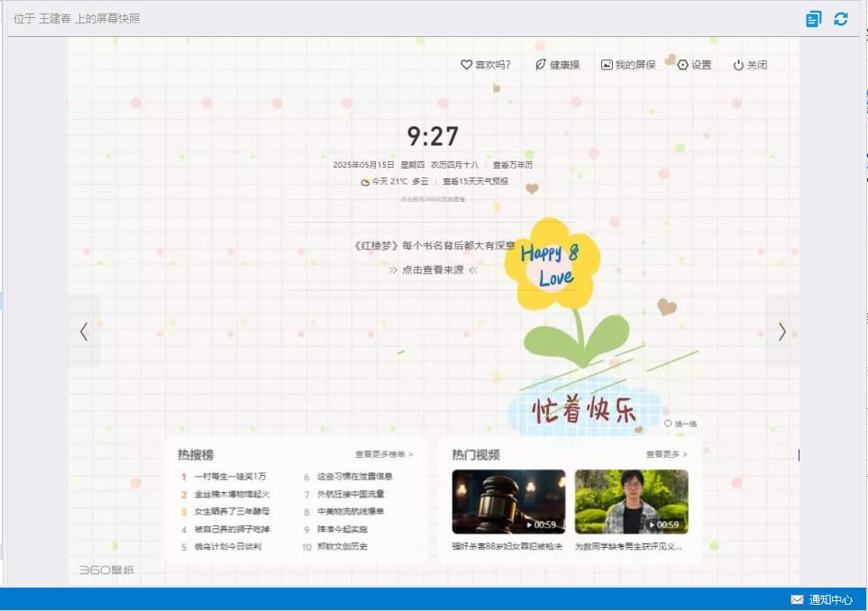Screen dimensions: 868x611
Task: Refresh the screen snapshot
Action: [840, 19]
